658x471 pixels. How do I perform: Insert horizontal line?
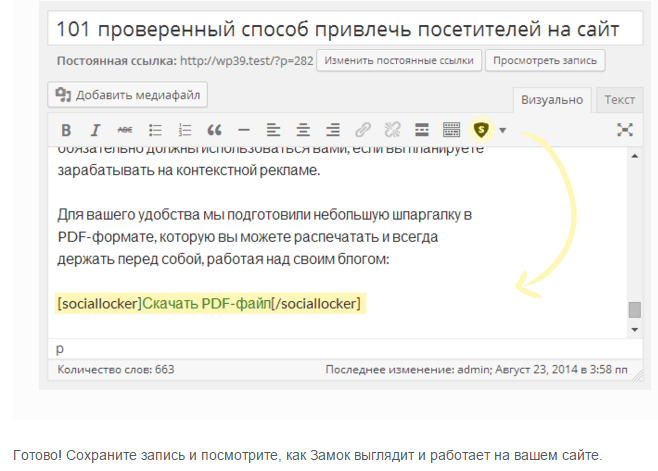243,130
